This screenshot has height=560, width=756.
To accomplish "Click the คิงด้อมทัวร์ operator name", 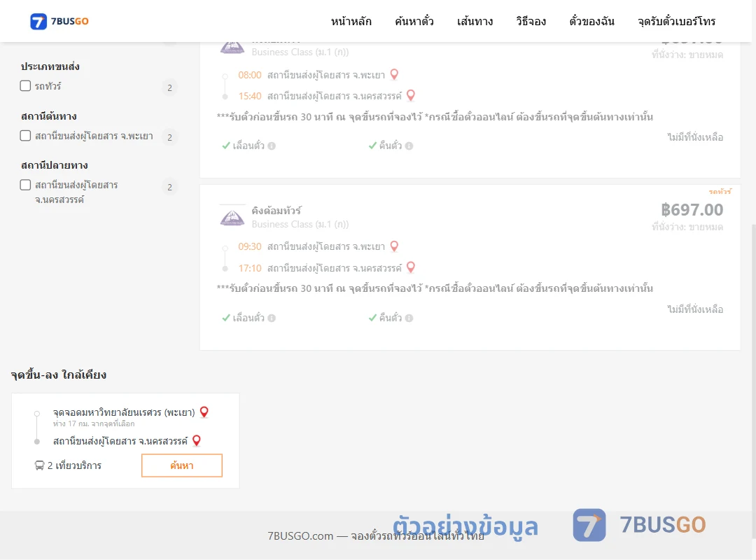I will click(x=276, y=211).
